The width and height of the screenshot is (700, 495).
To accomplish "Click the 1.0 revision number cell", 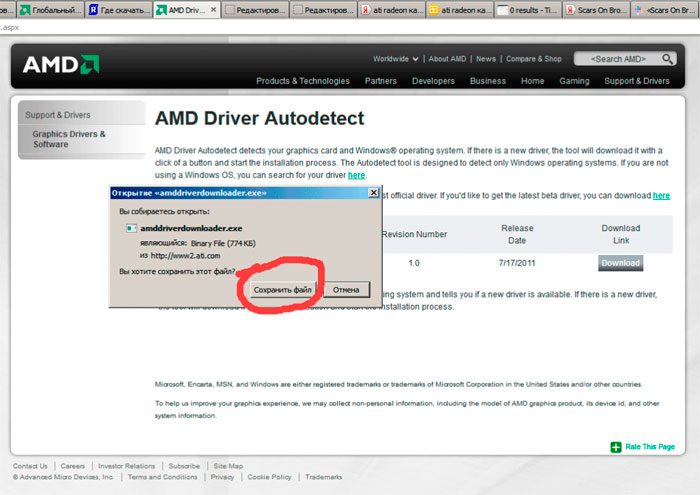I will [414, 263].
